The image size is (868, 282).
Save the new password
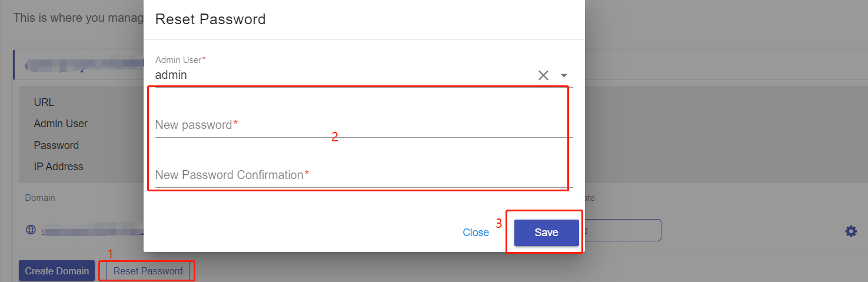[546, 233]
